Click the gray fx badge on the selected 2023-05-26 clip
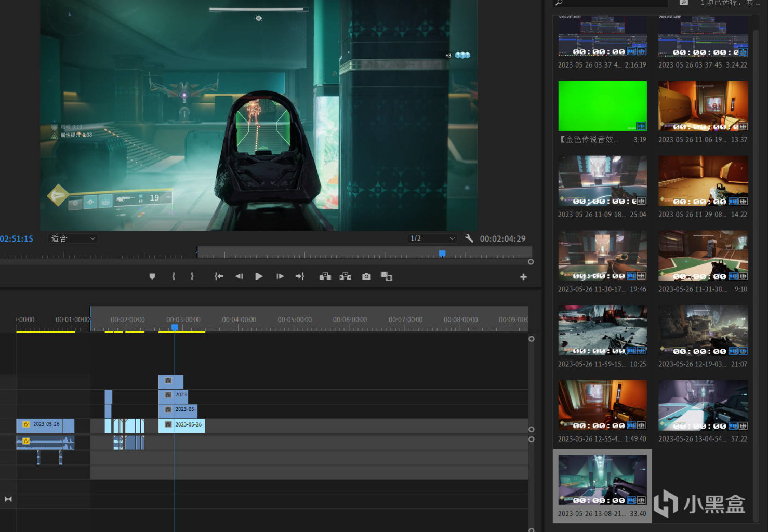768x532 pixels. pyautogui.click(x=168, y=424)
